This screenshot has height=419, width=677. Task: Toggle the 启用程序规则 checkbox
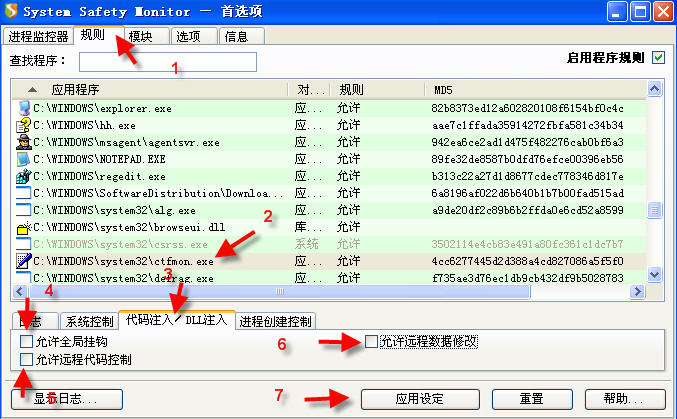pyautogui.click(x=658, y=57)
